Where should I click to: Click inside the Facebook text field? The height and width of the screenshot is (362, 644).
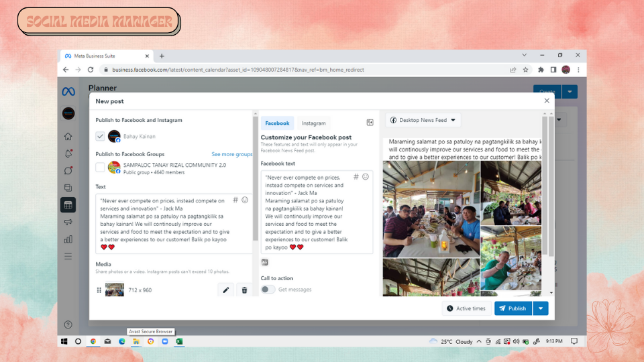[317, 213]
